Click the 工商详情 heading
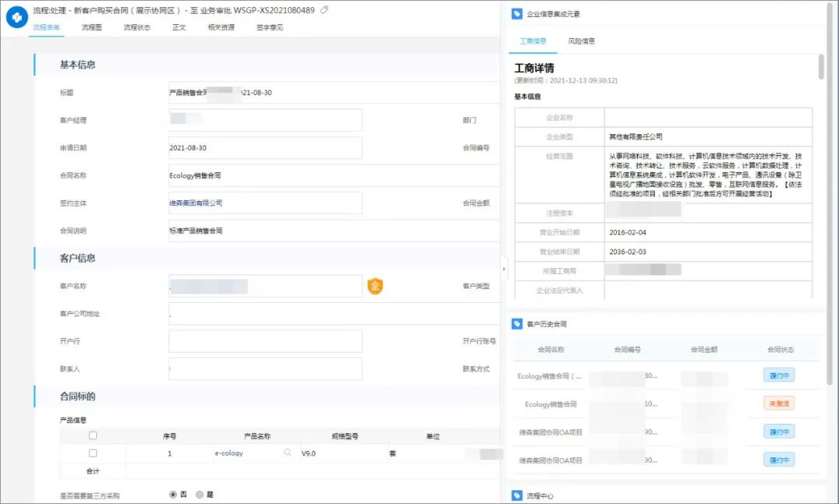 (x=534, y=68)
